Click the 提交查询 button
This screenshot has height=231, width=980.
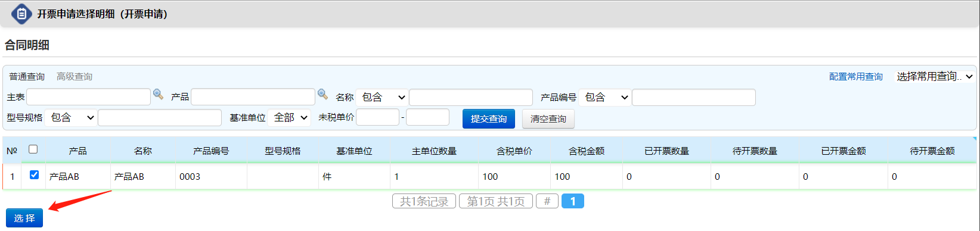coord(489,118)
